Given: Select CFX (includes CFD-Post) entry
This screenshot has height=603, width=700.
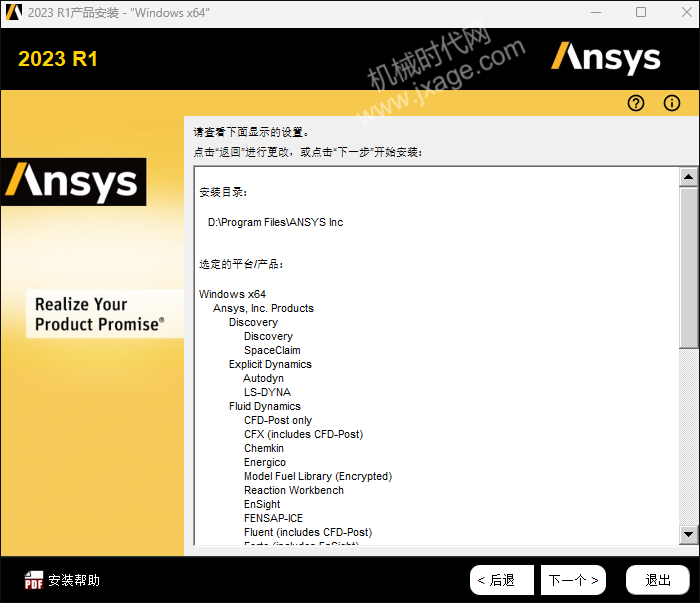Looking at the screenshot, I should [x=304, y=434].
